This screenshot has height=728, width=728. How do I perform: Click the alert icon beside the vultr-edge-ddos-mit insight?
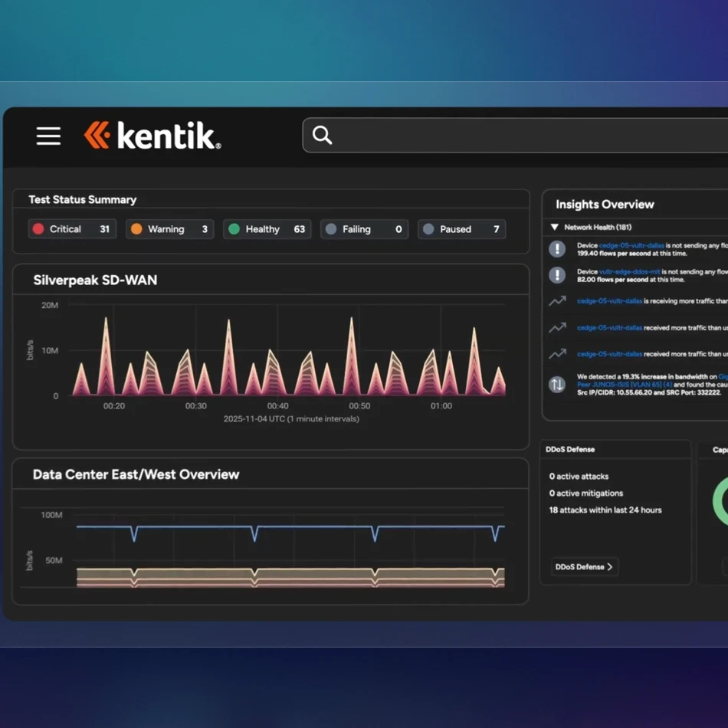point(558,274)
